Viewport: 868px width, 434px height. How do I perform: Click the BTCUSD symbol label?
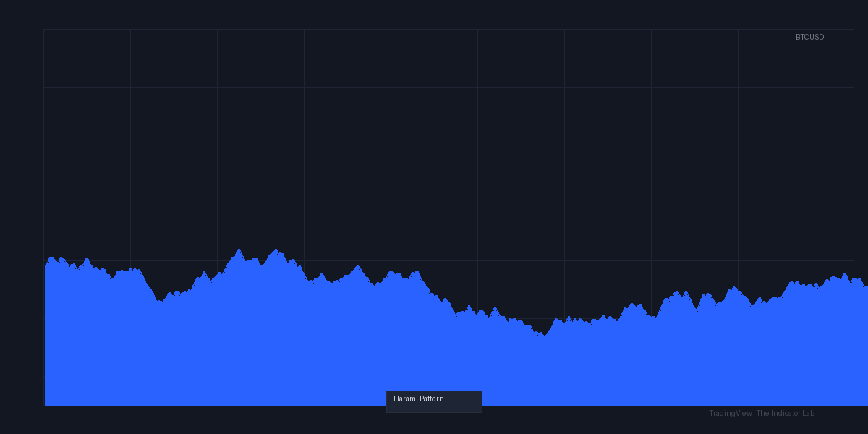pos(809,37)
